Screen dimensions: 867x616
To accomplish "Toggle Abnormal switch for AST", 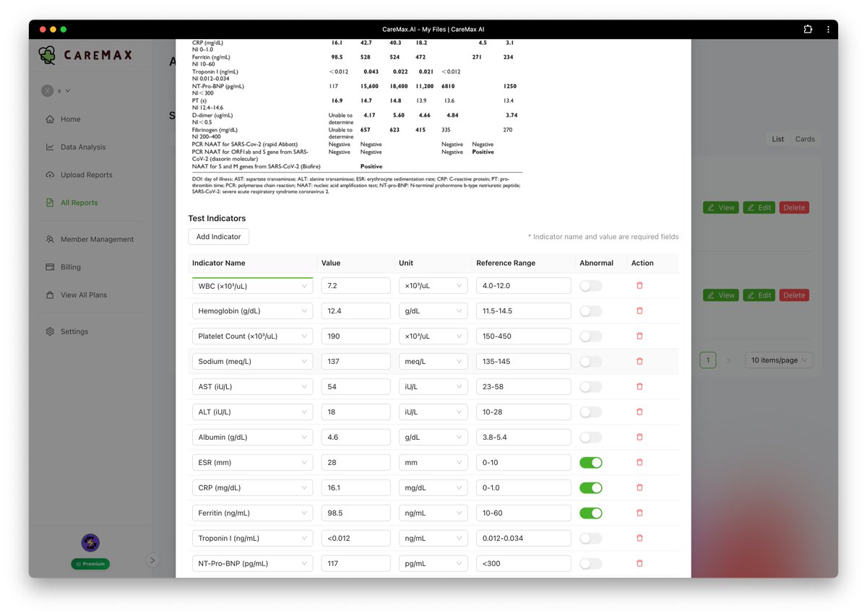I will pyautogui.click(x=590, y=387).
